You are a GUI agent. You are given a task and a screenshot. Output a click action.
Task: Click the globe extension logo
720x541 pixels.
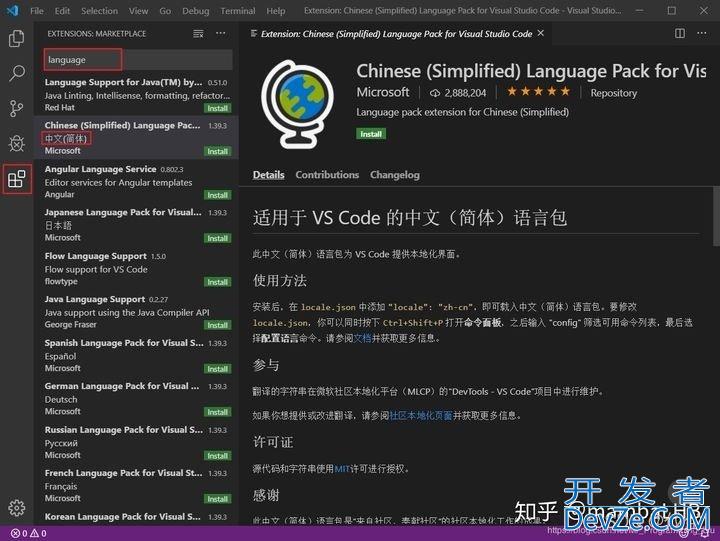pyautogui.click(x=298, y=104)
